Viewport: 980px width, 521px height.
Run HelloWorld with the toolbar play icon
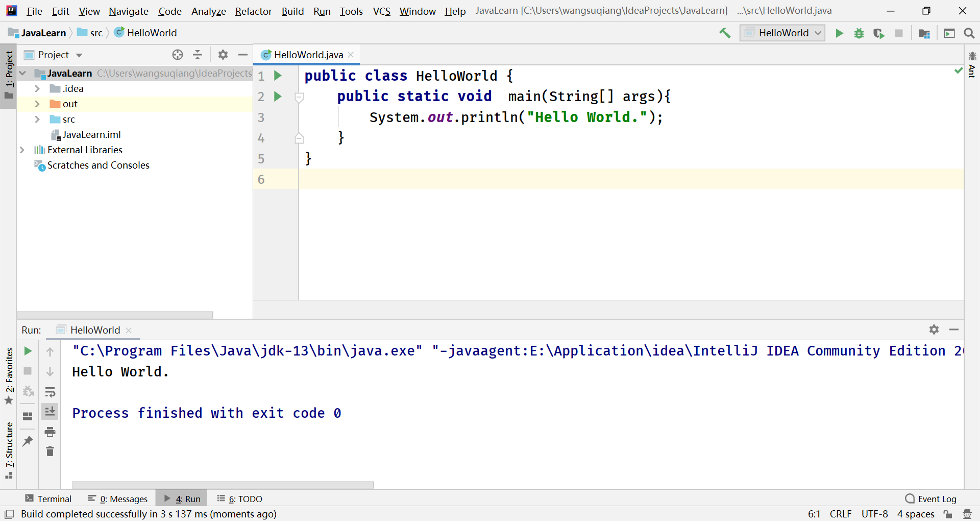(839, 33)
